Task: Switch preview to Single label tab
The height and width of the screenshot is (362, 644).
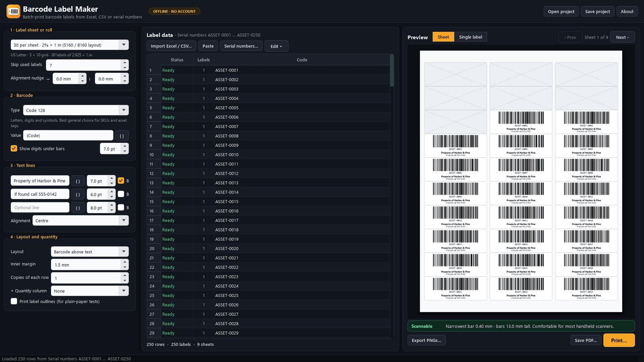Action: click(x=471, y=37)
